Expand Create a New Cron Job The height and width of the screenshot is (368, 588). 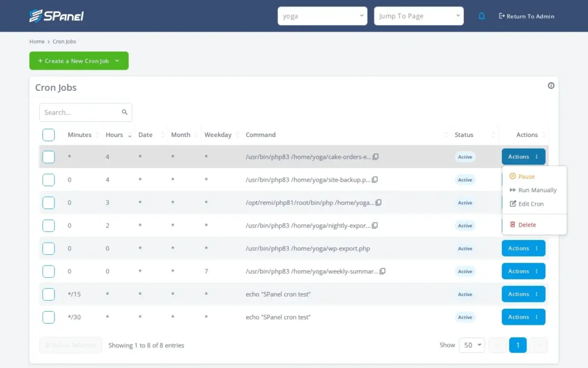tap(79, 61)
